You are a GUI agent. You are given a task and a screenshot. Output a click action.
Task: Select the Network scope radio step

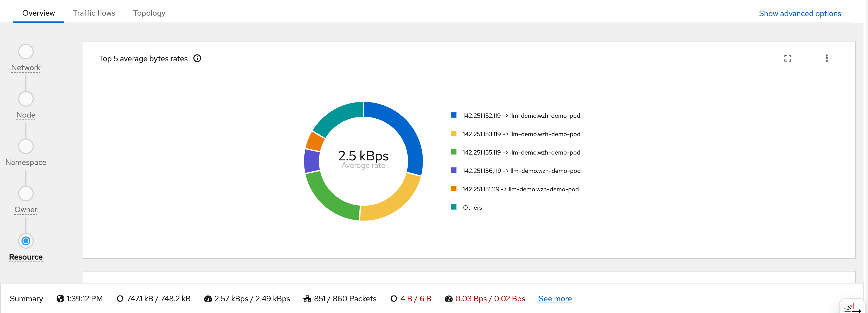click(x=26, y=52)
